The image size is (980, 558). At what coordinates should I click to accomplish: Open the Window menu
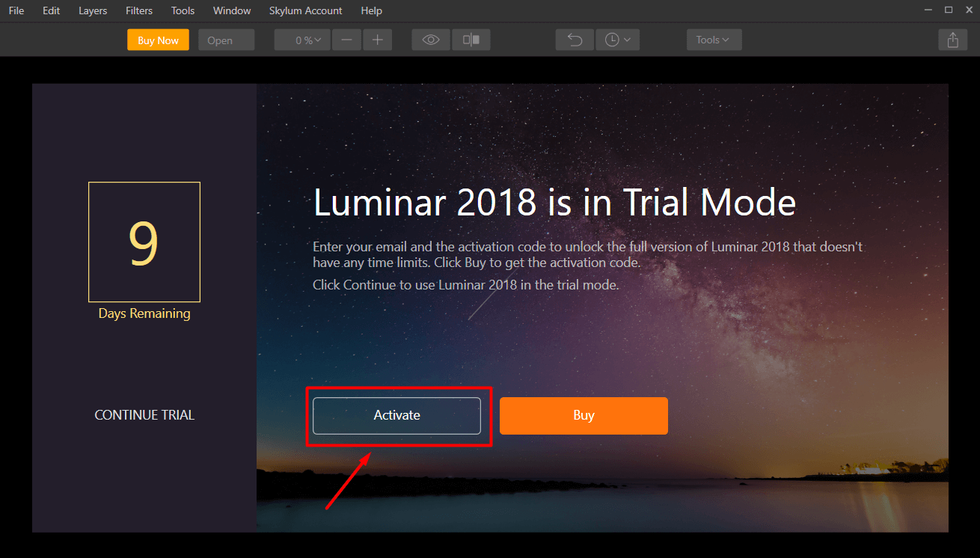click(x=232, y=10)
